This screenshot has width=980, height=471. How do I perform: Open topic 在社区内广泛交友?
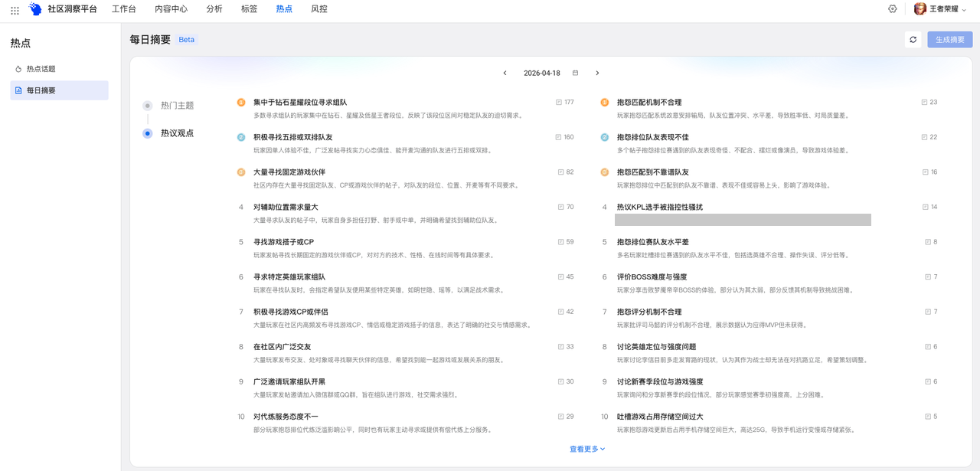(282, 346)
